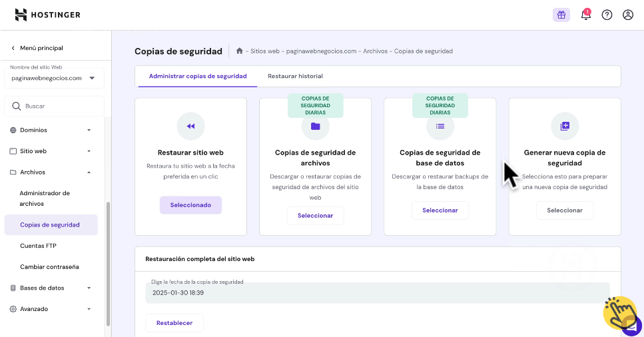Click the plus icon on the Generar nueva copia card
This screenshot has width=644, height=337.
[x=565, y=126]
